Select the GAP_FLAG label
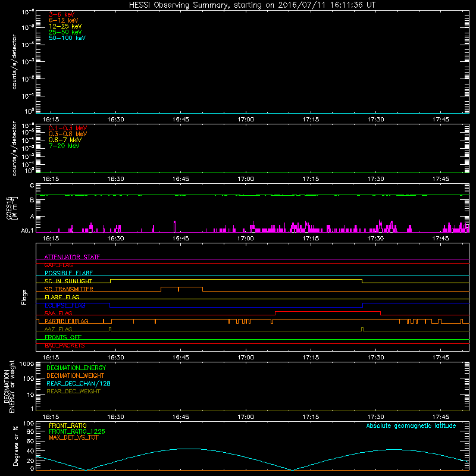The width and height of the screenshot is (476, 476). point(58,265)
